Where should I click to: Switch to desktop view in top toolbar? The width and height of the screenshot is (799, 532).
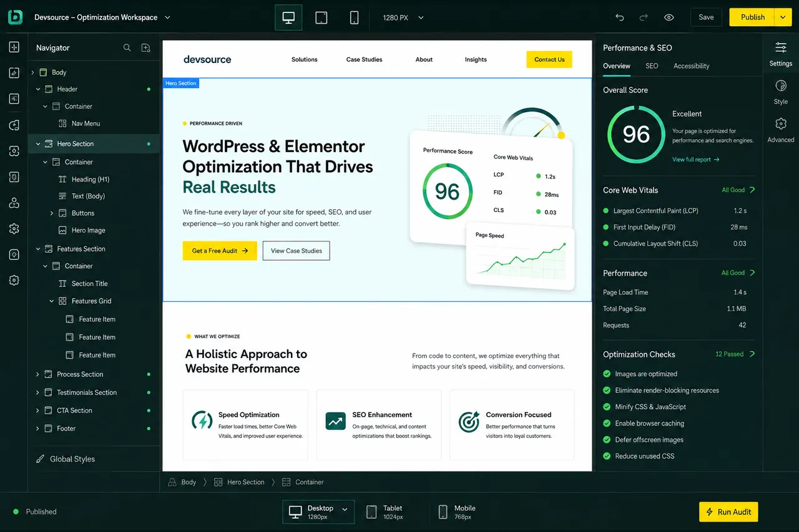(x=288, y=17)
